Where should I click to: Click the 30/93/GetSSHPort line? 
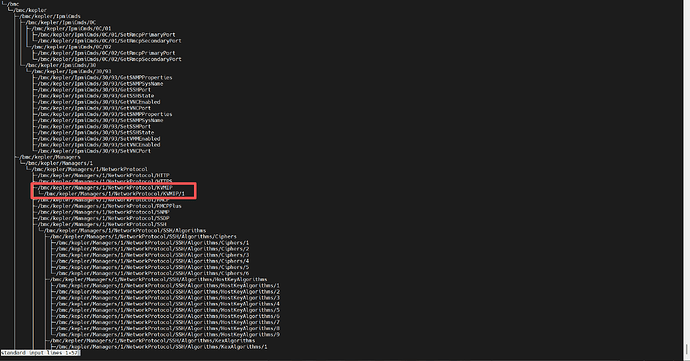94,90
